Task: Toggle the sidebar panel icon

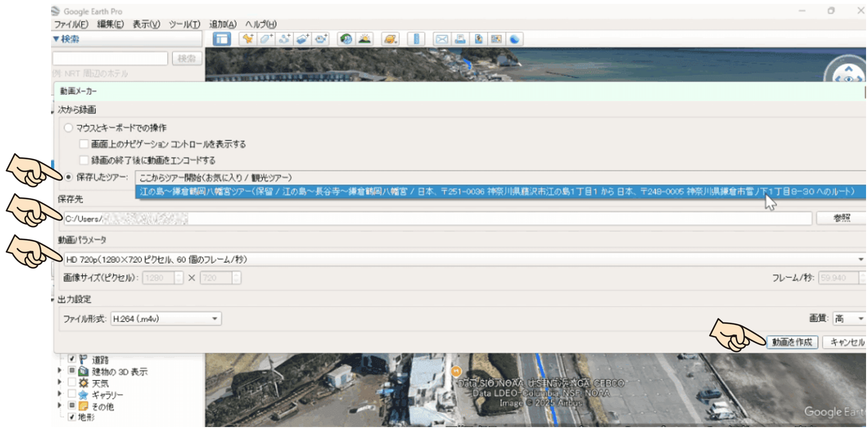Action: tap(221, 39)
